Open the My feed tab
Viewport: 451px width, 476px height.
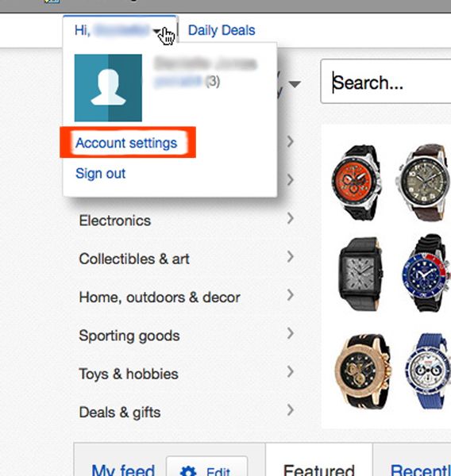123,469
